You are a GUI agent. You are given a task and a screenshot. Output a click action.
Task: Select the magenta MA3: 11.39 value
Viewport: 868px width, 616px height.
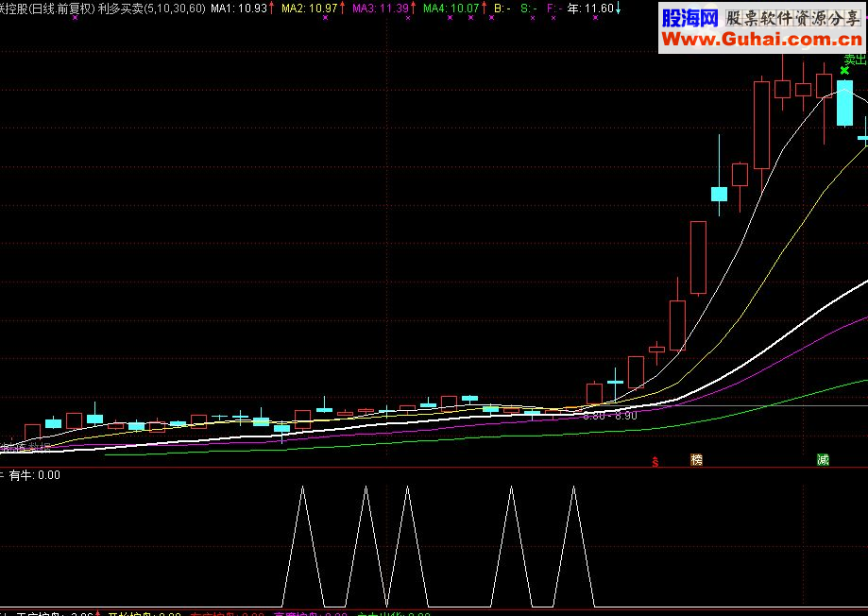(381, 9)
